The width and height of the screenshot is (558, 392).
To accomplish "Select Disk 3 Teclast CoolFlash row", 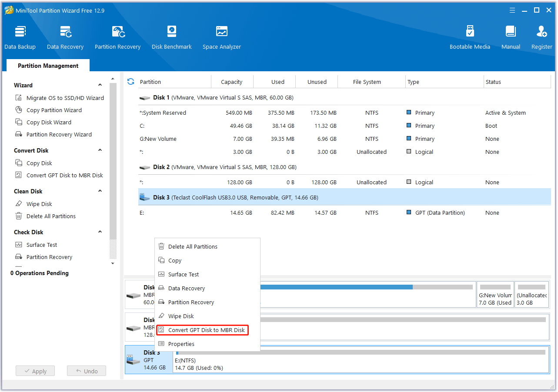I will click(x=344, y=197).
